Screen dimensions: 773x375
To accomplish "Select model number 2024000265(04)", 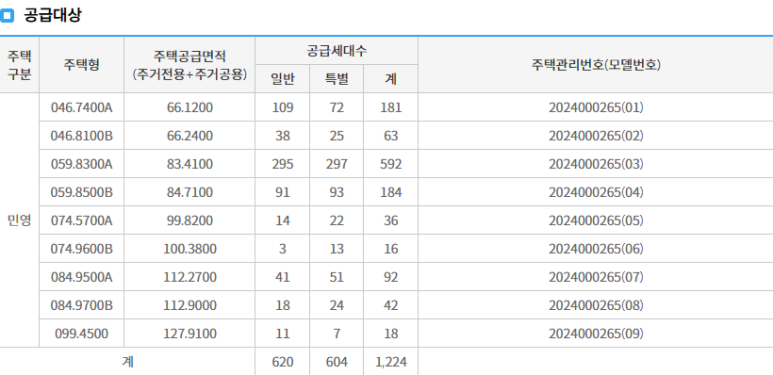I will [596, 192].
